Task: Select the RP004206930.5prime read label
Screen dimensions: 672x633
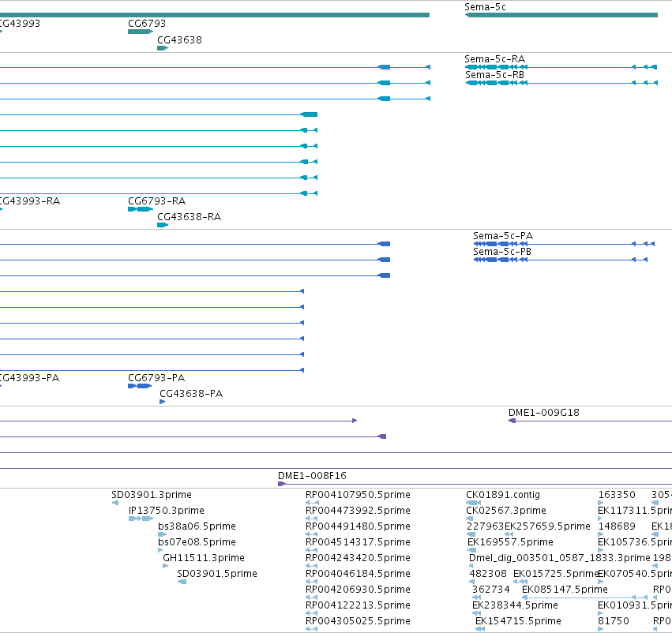Action: click(x=358, y=590)
